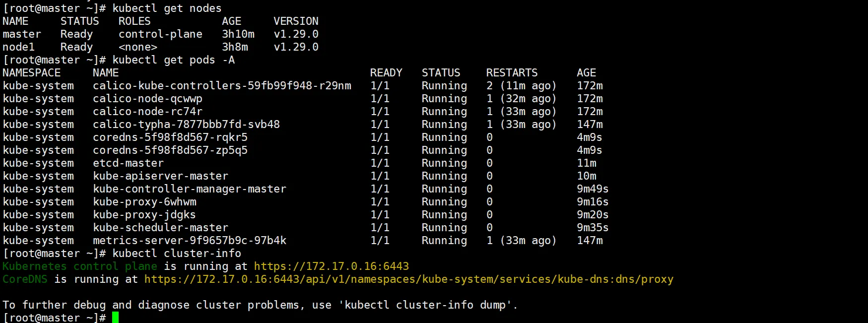Select the '1 (32m ago)' restarts value
Viewport: 868px width, 323px height.
click(521, 99)
